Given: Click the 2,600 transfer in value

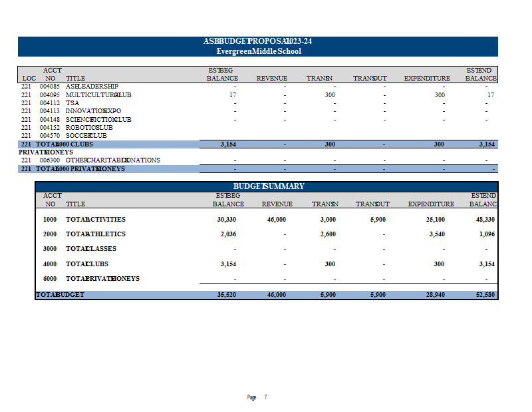Looking at the screenshot, I should point(328,234).
